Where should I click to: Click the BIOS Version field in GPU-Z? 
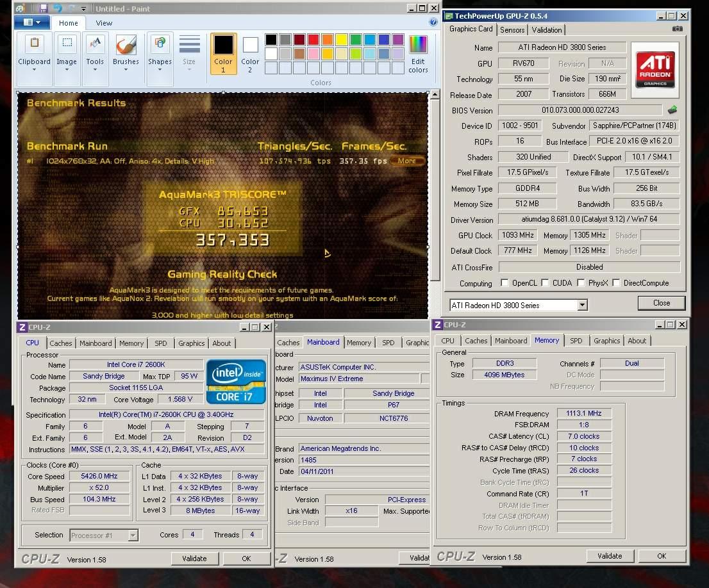click(x=580, y=110)
